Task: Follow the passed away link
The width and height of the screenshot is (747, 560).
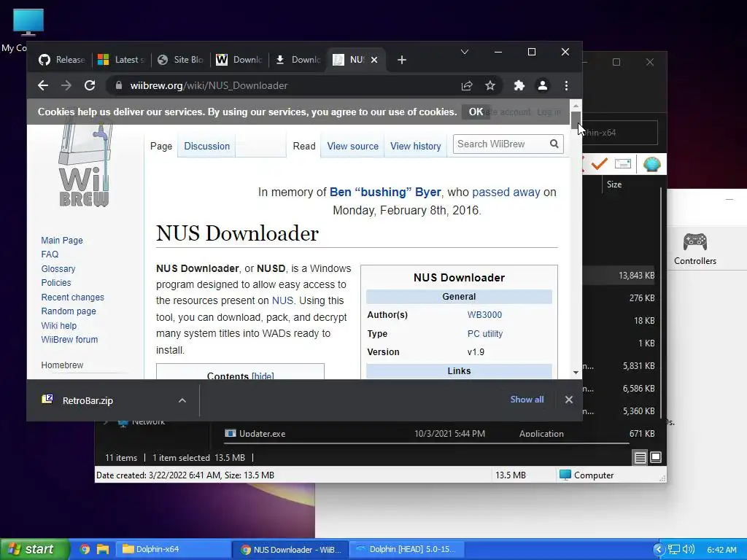Action: 506,192
